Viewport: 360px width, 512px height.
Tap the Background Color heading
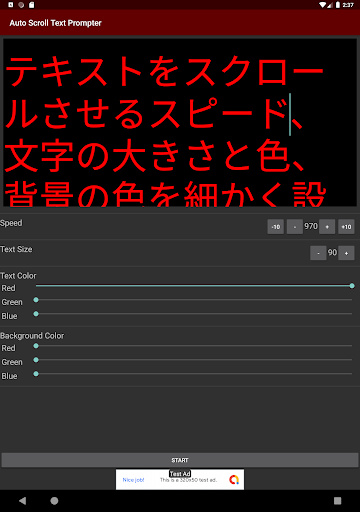pos(32,336)
